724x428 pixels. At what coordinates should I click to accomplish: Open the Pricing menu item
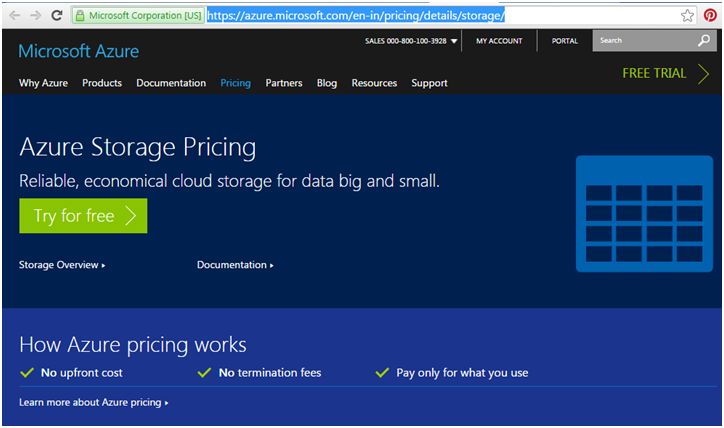coord(235,83)
